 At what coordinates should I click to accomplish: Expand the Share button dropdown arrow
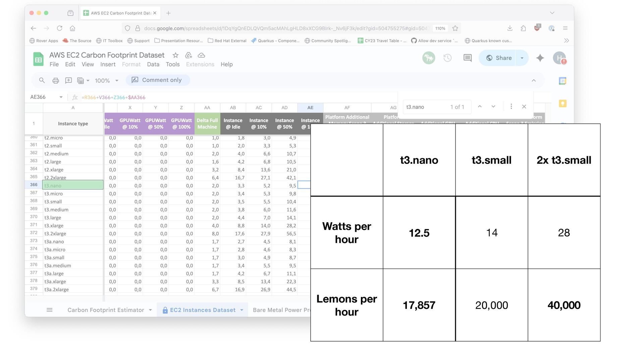(x=522, y=58)
